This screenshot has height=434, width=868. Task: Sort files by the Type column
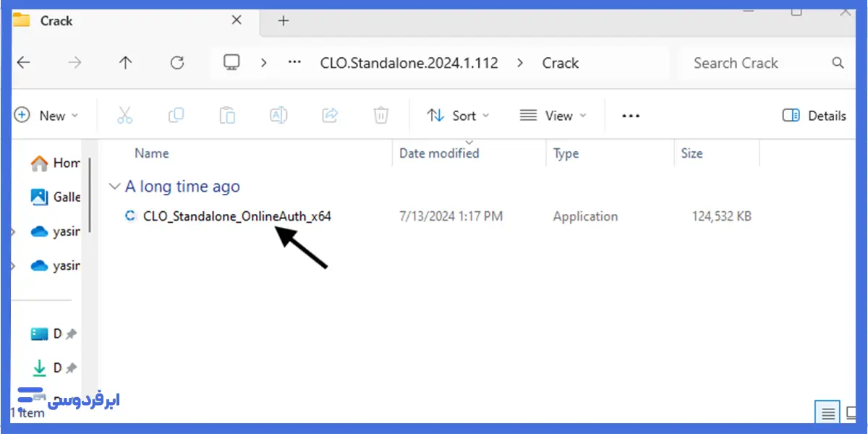566,153
